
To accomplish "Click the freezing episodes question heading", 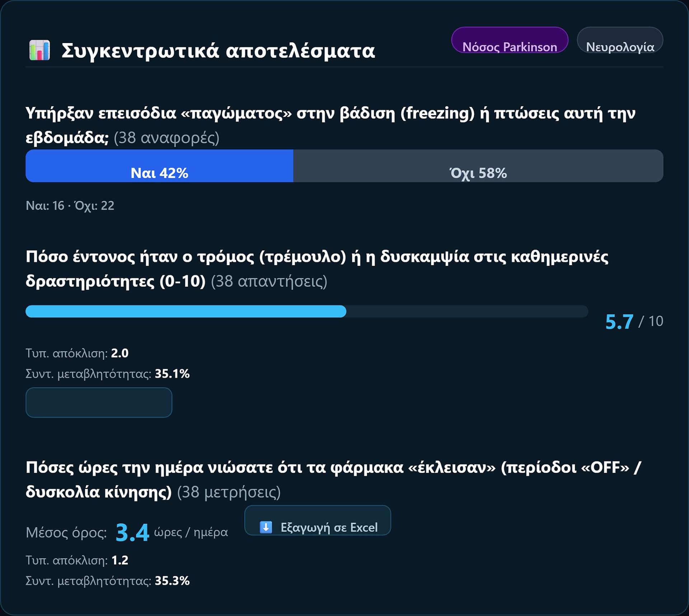I will click(x=330, y=125).
